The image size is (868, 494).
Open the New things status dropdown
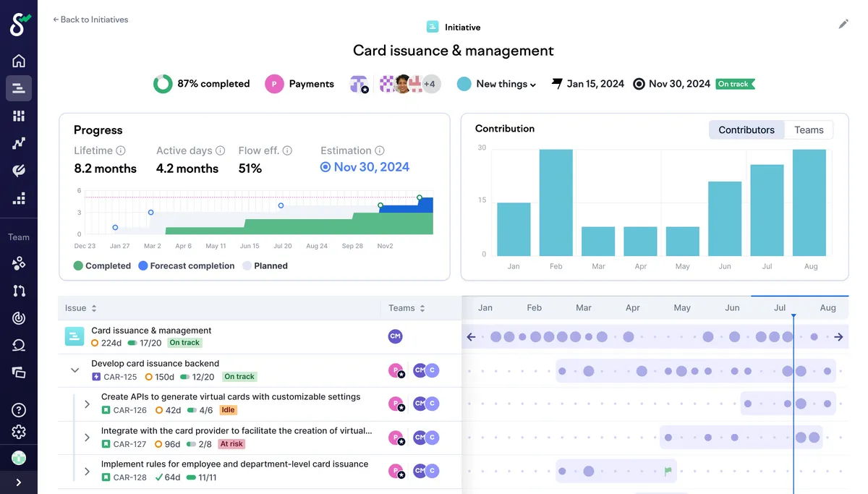pyautogui.click(x=497, y=84)
